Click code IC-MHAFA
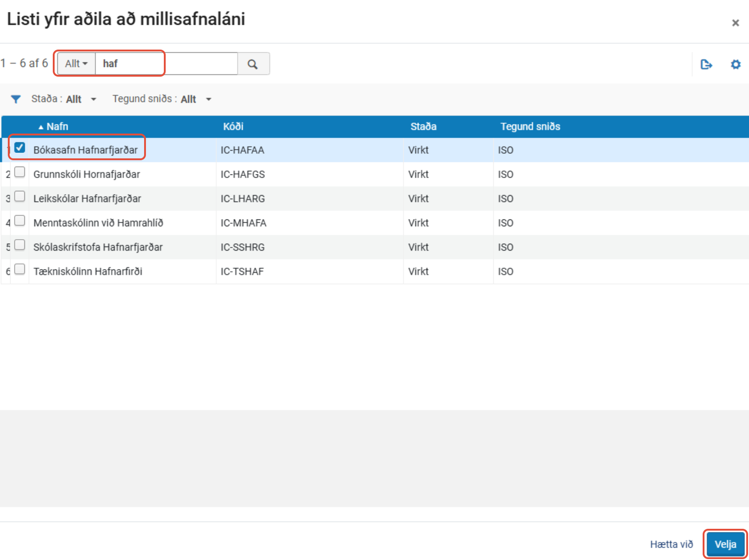 click(x=243, y=223)
